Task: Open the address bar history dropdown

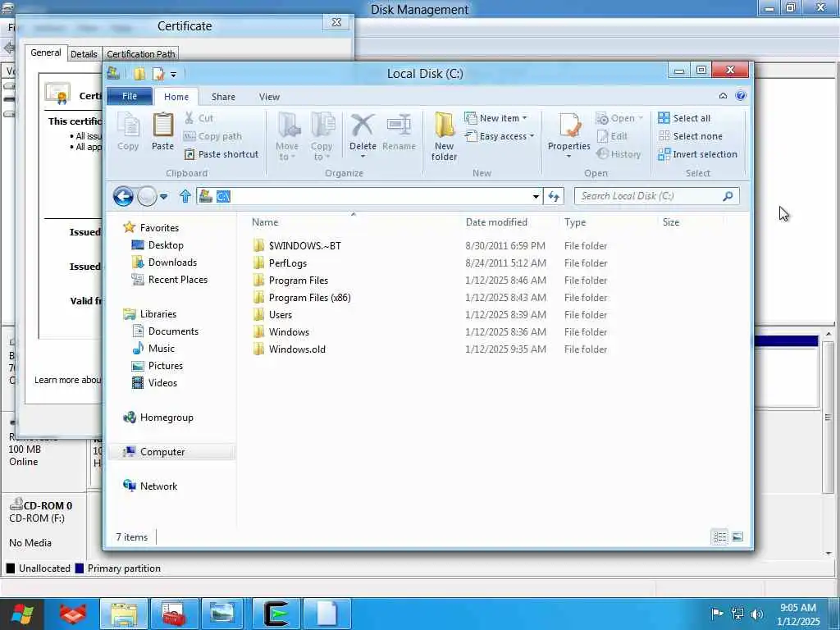Action: (536, 197)
